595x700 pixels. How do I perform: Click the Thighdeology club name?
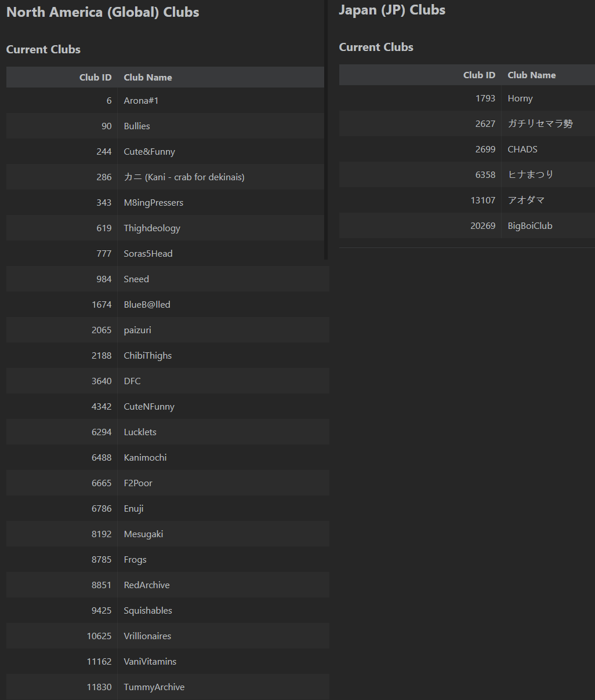152,228
